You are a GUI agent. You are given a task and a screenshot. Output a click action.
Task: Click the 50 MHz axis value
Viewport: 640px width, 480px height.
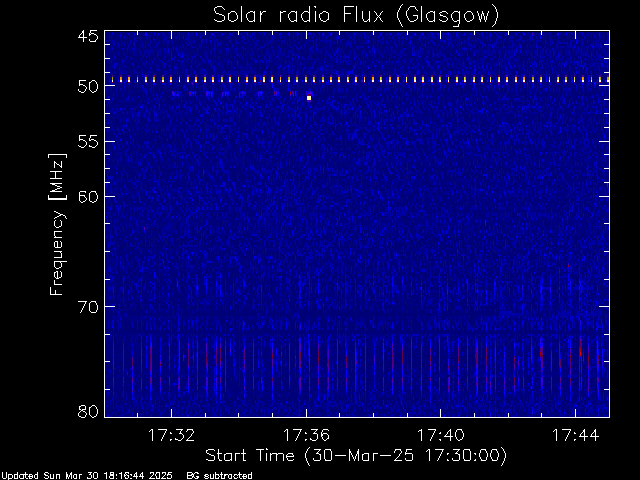[88, 86]
